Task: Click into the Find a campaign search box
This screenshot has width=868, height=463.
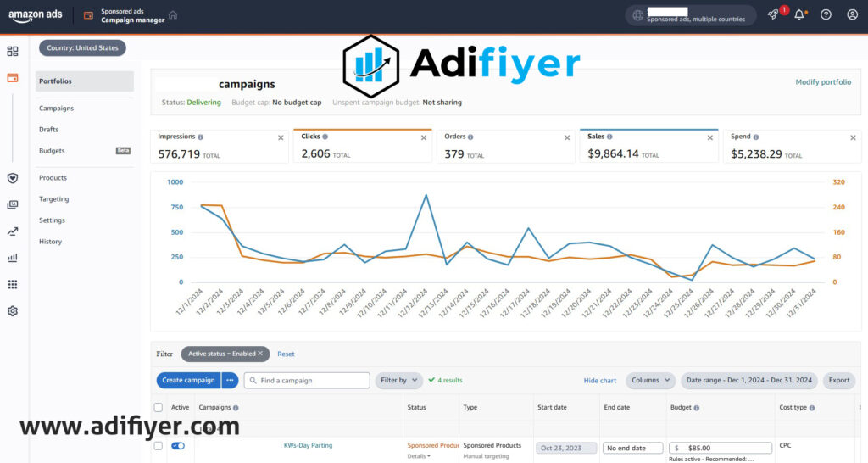Action: click(x=307, y=381)
